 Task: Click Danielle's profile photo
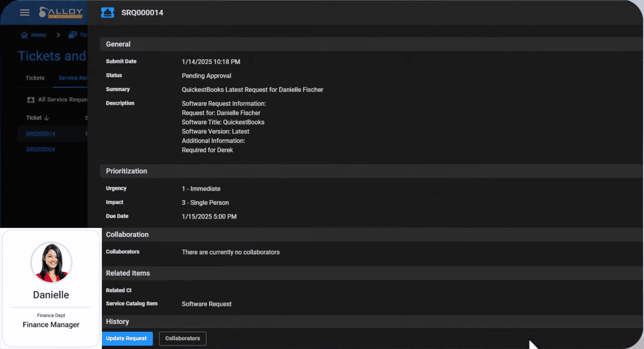tap(51, 262)
